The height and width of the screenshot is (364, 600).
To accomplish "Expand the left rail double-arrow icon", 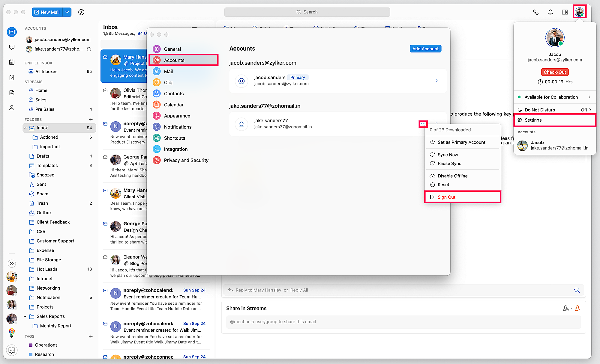I will [12, 264].
